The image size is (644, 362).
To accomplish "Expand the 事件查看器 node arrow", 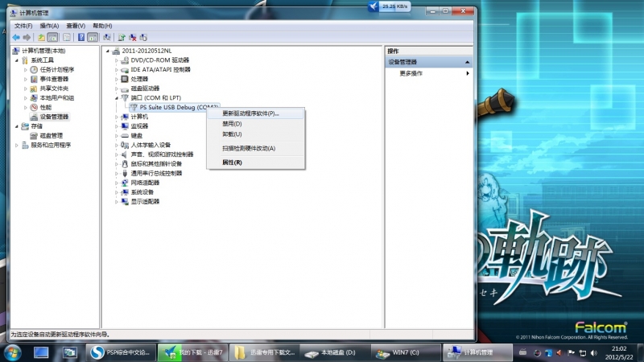I will pos(26,79).
